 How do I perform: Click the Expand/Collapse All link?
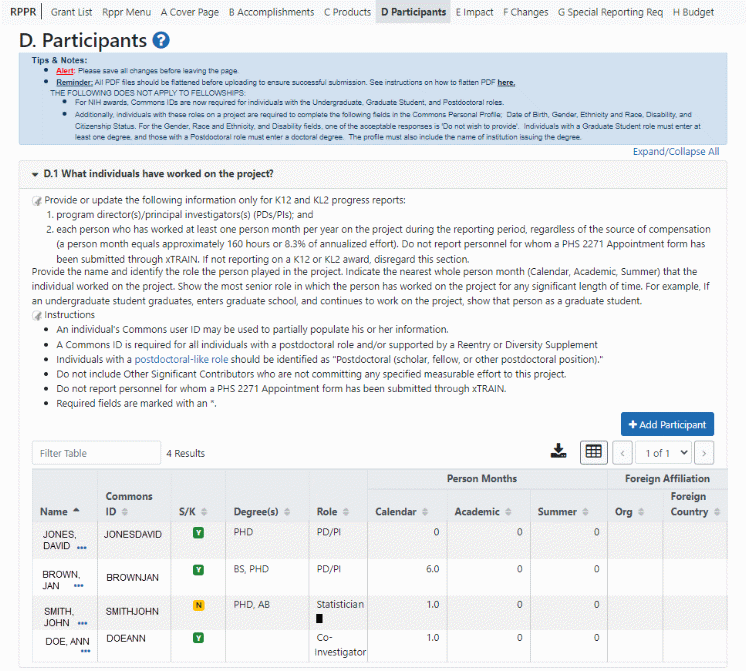[x=675, y=152]
